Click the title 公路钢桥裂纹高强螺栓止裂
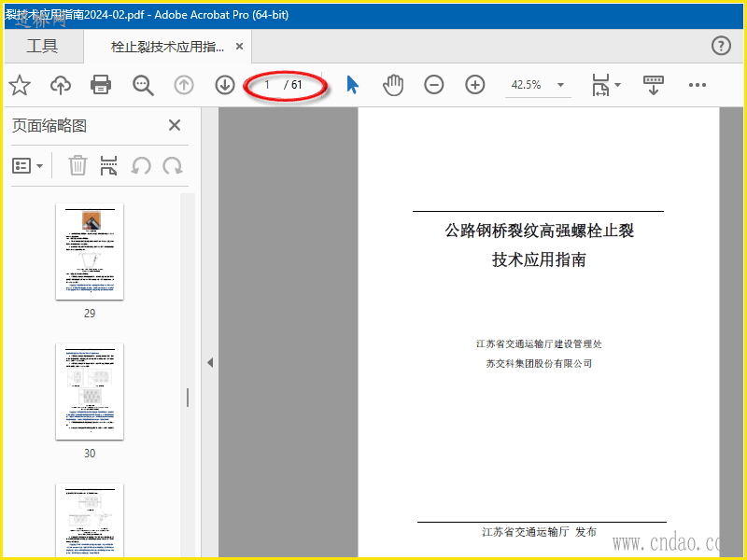The height and width of the screenshot is (560, 747). pos(539,231)
